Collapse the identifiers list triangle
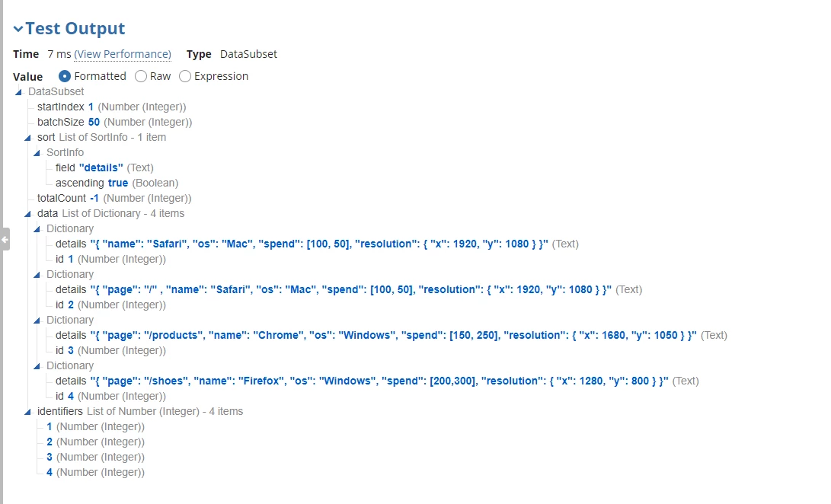Viewport: 831px width, 504px height. [x=27, y=412]
